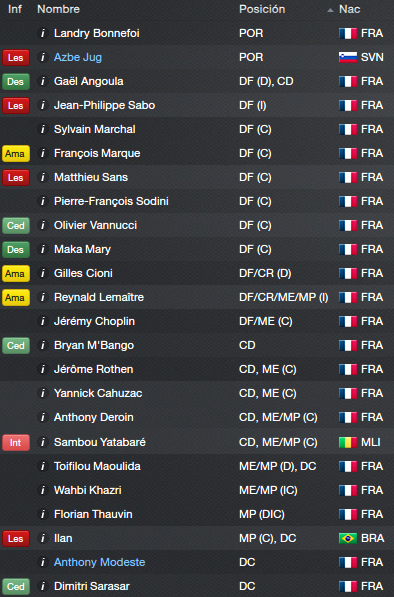The image size is (394, 597).
Task: Click the green Des badge for Gaël Angoula
Action: [16, 81]
